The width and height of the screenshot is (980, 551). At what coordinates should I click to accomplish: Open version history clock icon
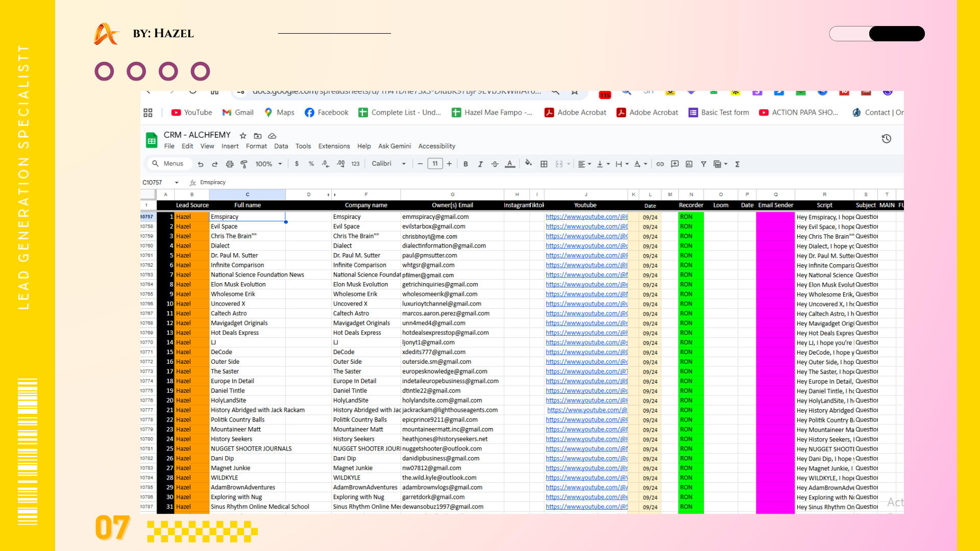[x=887, y=139]
